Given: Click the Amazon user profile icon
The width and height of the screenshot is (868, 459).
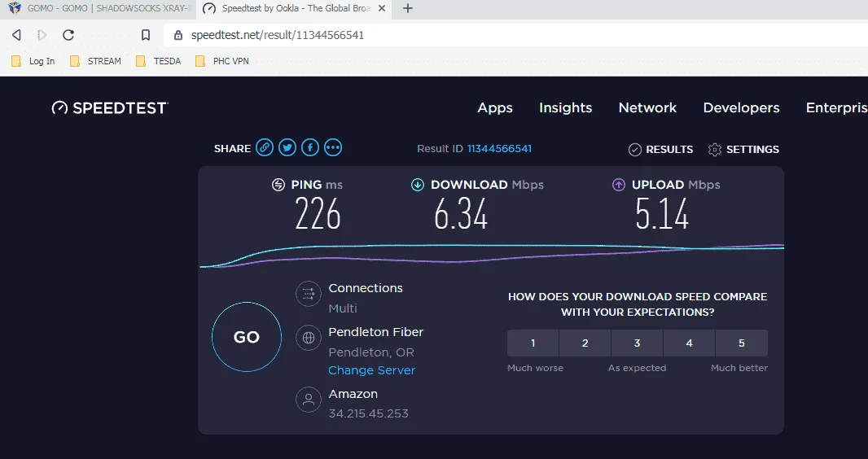Looking at the screenshot, I should point(309,400).
